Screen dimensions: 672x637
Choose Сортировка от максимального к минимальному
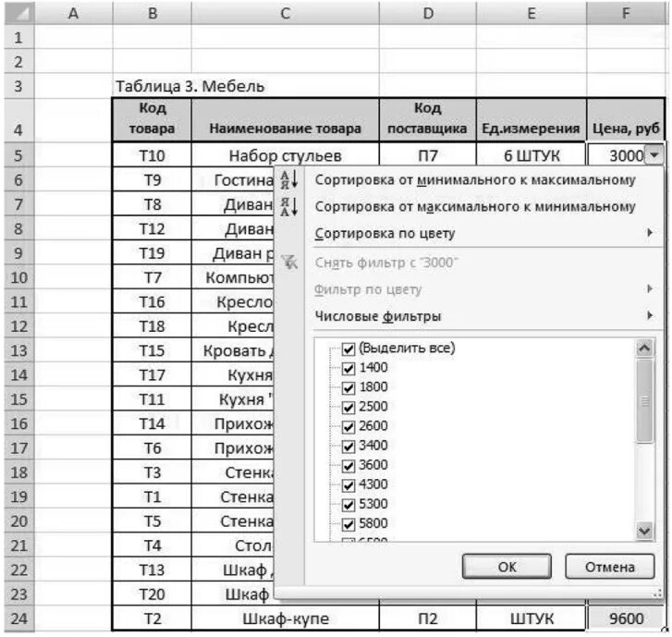coord(475,206)
